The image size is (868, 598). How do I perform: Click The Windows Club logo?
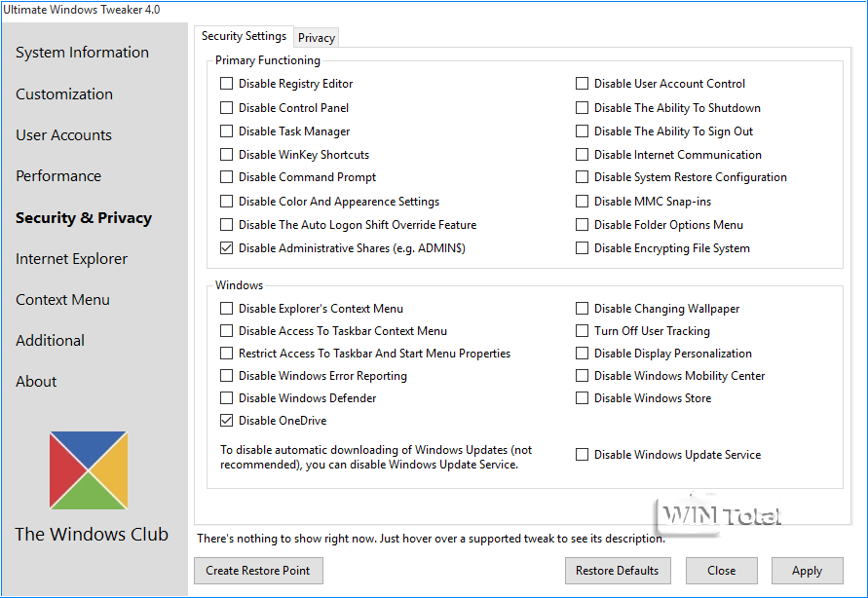coord(89,470)
